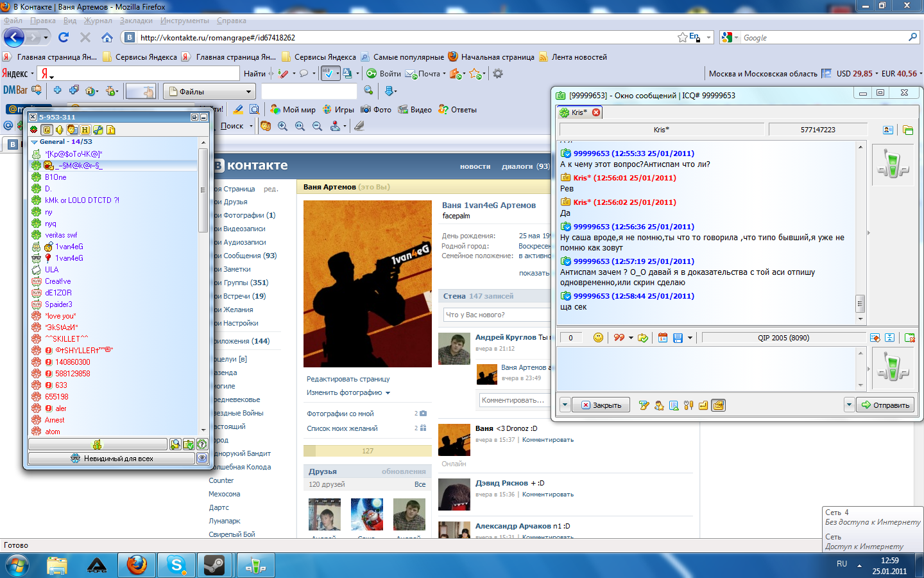Select the Kris* chat tab

(x=580, y=112)
